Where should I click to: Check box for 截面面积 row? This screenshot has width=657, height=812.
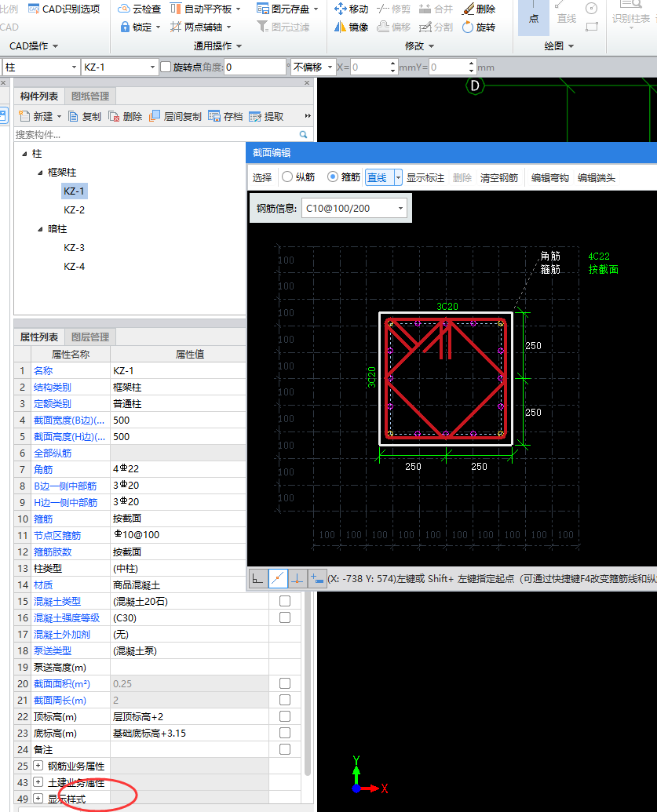click(x=284, y=683)
